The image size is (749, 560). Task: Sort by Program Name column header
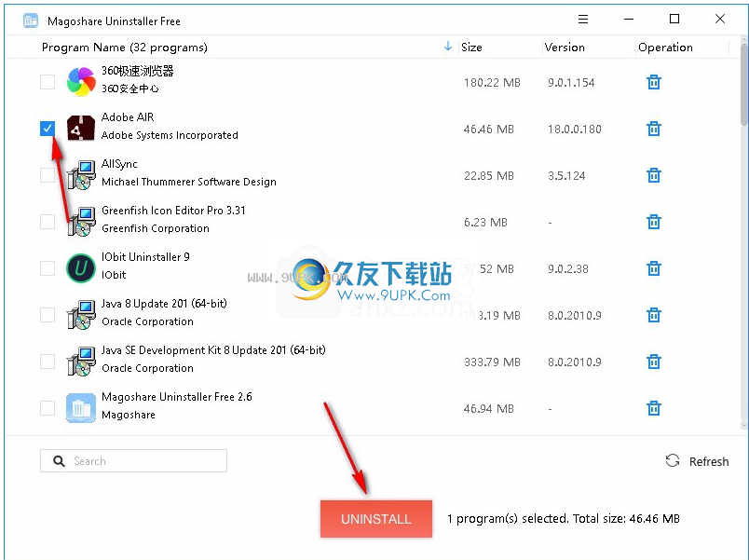click(x=125, y=48)
